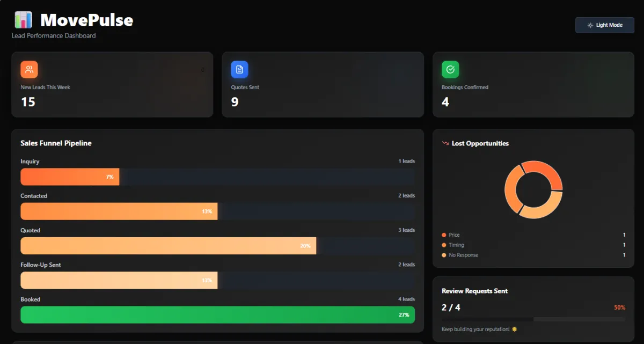
Task: Click the quotes sent value 9
Action: [x=235, y=102]
